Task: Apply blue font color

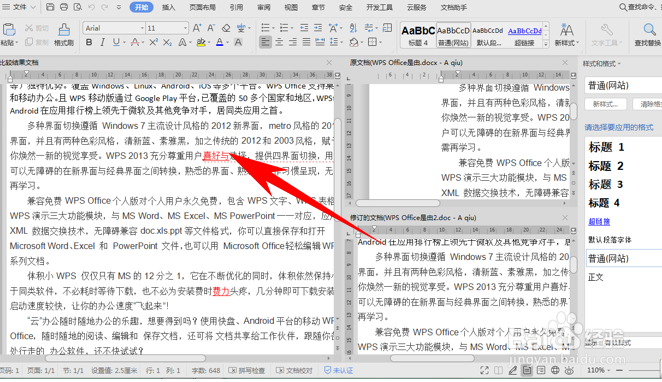Action: (220, 42)
